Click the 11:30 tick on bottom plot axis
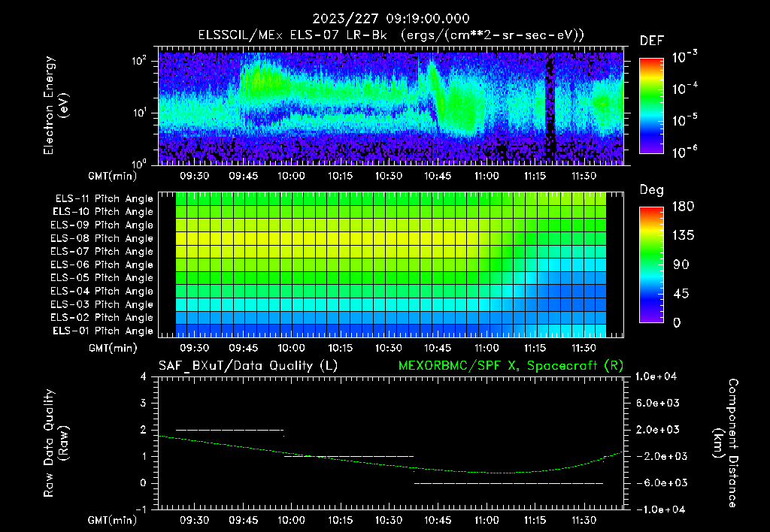The width and height of the screenshot is (770, 532). (584, 520)
